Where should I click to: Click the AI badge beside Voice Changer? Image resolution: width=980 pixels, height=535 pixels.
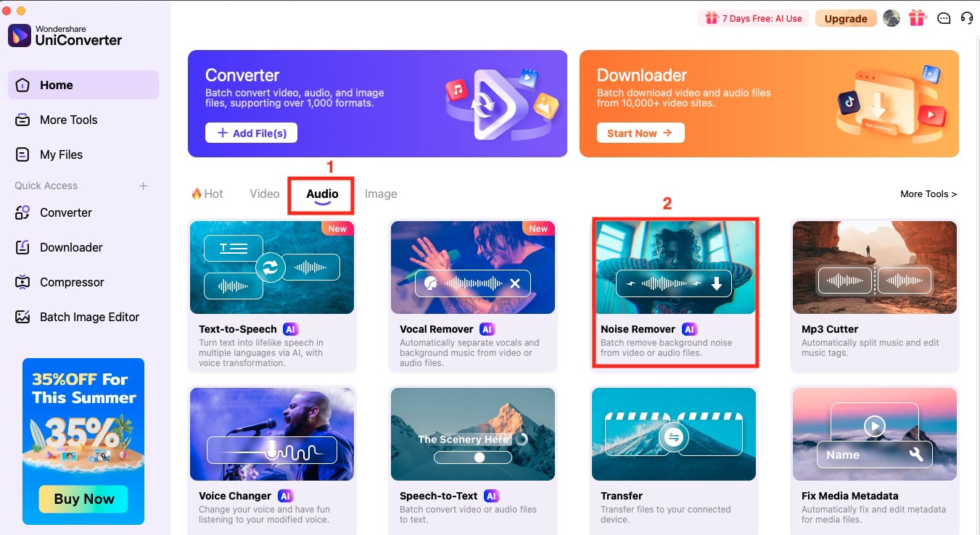(285, 496)
